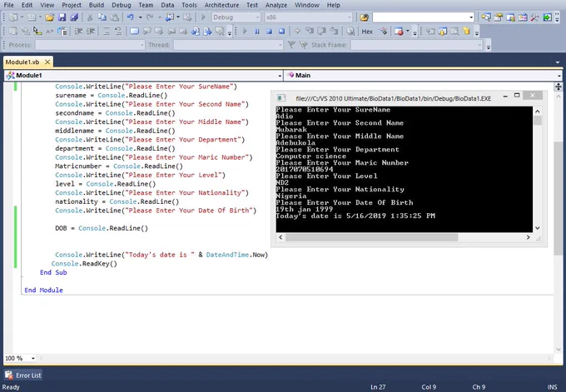Toggle Hex display button
The height and width of the screenshot is (392, 566).
tap(367, 32)
